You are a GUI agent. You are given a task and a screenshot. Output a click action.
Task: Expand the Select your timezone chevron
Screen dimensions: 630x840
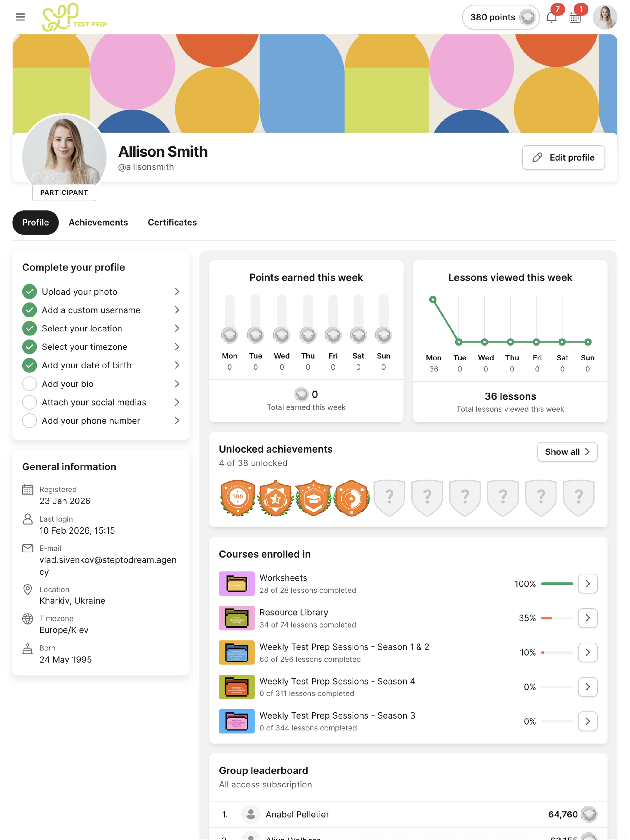pyautogui.click(x=177, y=347)
